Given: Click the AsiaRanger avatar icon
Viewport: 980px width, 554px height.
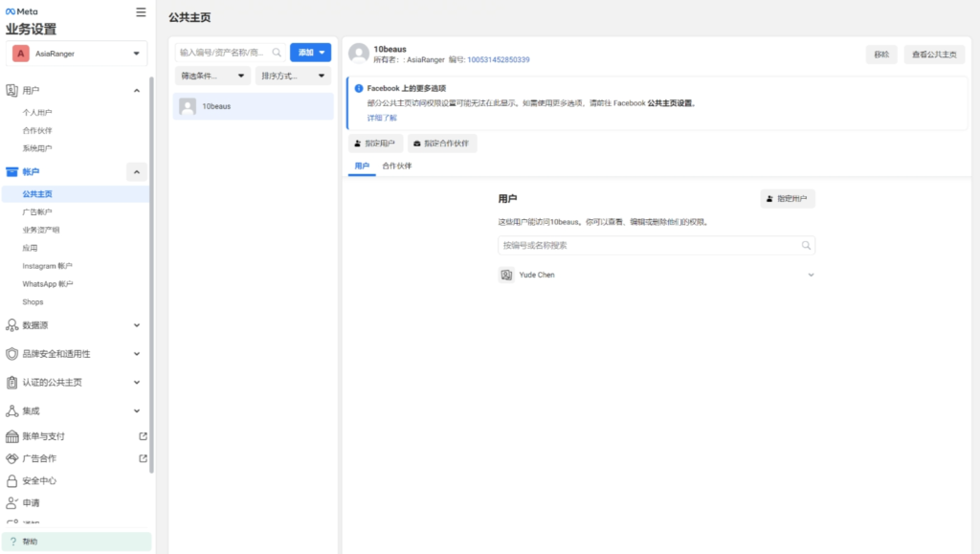Looking at the screenshot, I should pyautogui.click(x=21, y=54).
